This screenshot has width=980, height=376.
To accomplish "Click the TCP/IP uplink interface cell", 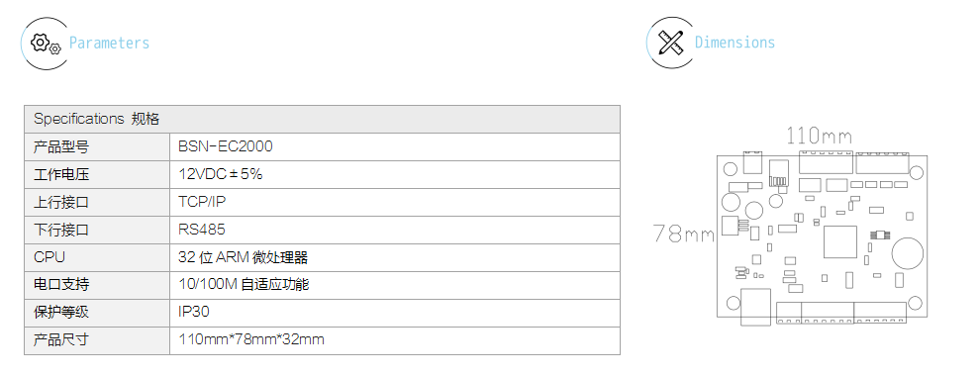I will coord(395,203).
